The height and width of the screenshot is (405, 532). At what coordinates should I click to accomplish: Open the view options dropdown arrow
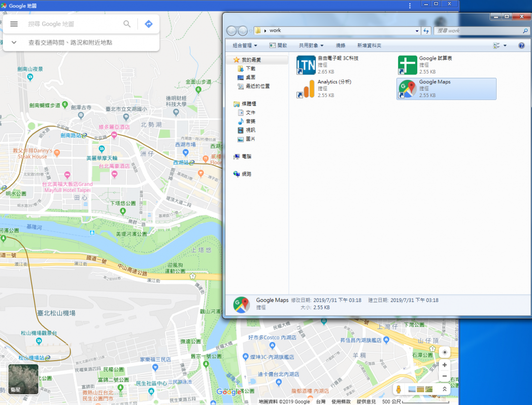[505, 45]
